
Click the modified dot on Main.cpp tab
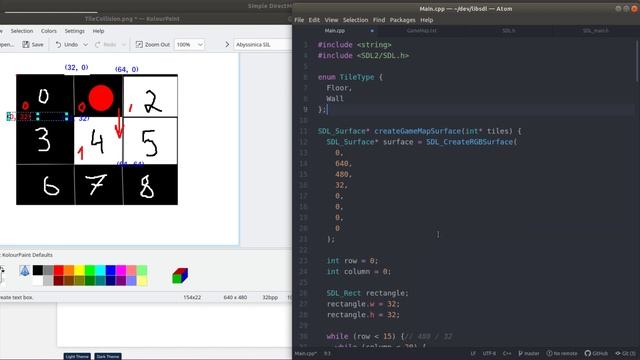click(372, 31)
